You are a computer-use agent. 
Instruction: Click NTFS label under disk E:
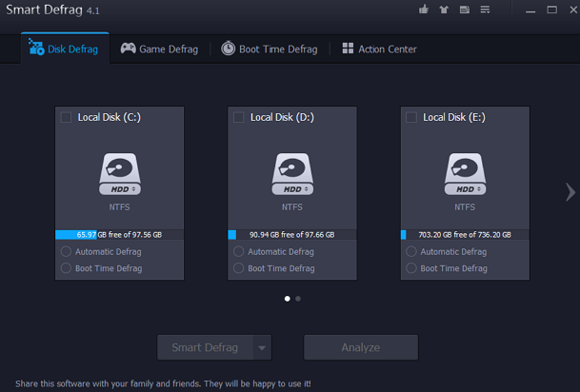(x=465, y=206)
